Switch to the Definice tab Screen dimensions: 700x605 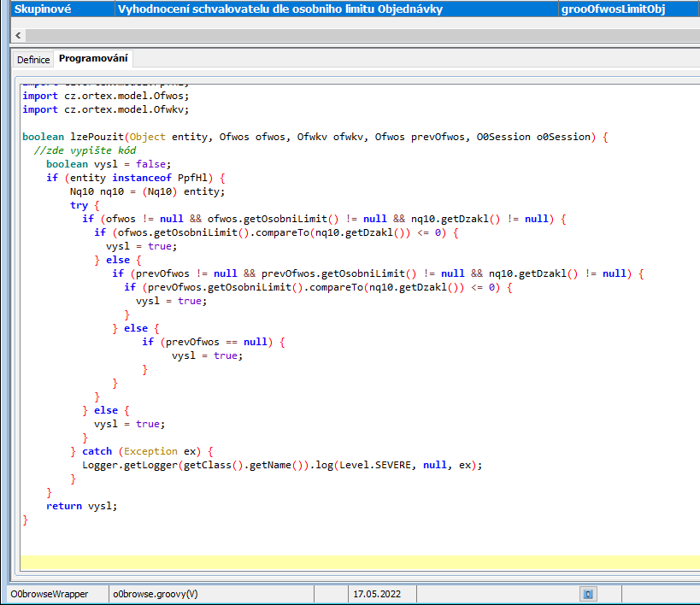coord(33,60)
